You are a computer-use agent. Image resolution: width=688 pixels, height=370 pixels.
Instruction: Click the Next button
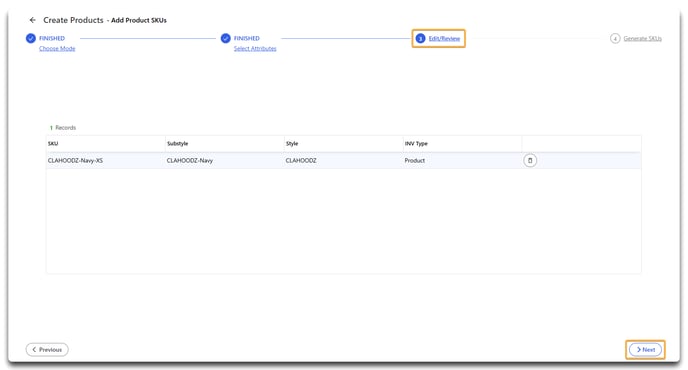645,350
